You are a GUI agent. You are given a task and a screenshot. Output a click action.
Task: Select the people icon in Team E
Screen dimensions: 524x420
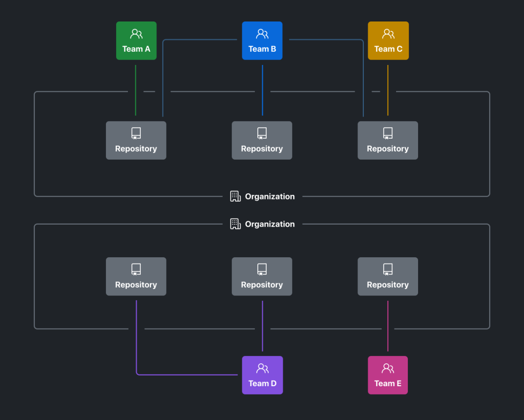pyautogui.click(x=388, y=368)
